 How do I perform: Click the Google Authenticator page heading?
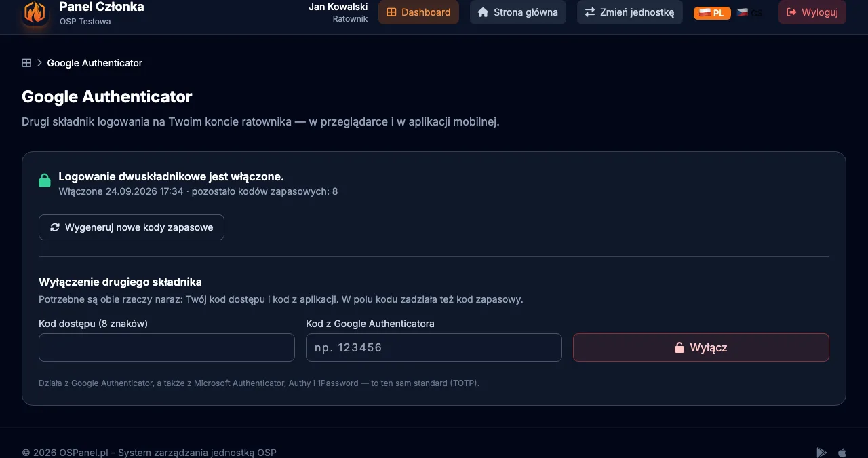click(x=107, y=97)
